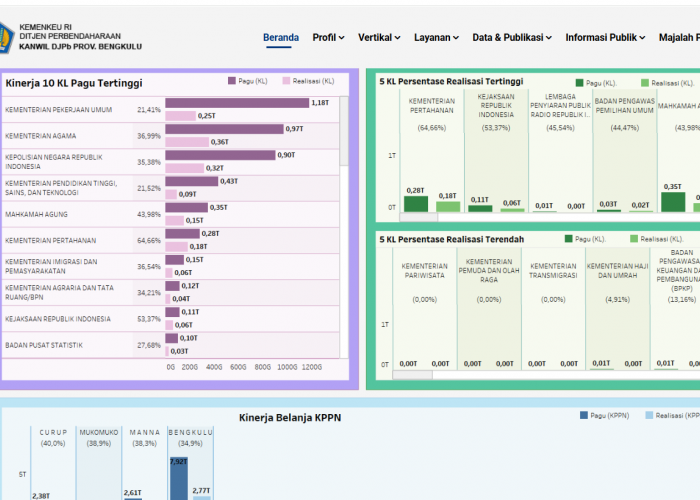The height and width of the screenshot is (500, 700).
Task: Click the Kemenkeu logo emblem
Action: 6,38
